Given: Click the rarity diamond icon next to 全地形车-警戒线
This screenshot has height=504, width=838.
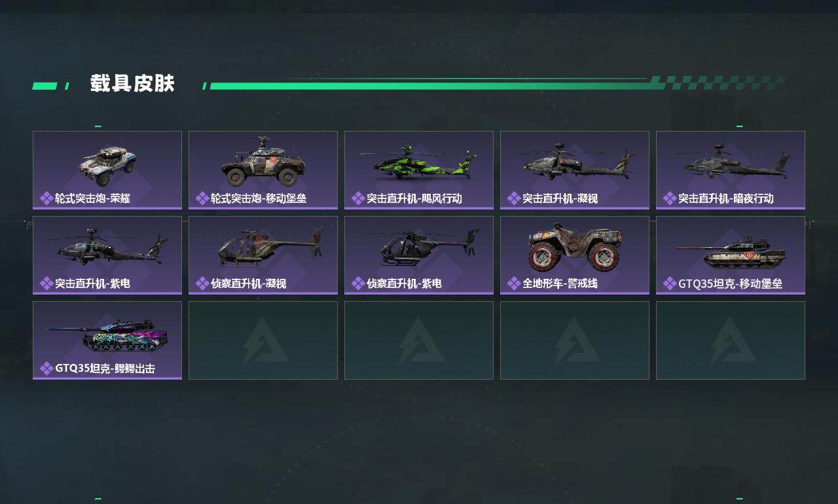Looking at the screenshot, I should click(x=514, y=283).
